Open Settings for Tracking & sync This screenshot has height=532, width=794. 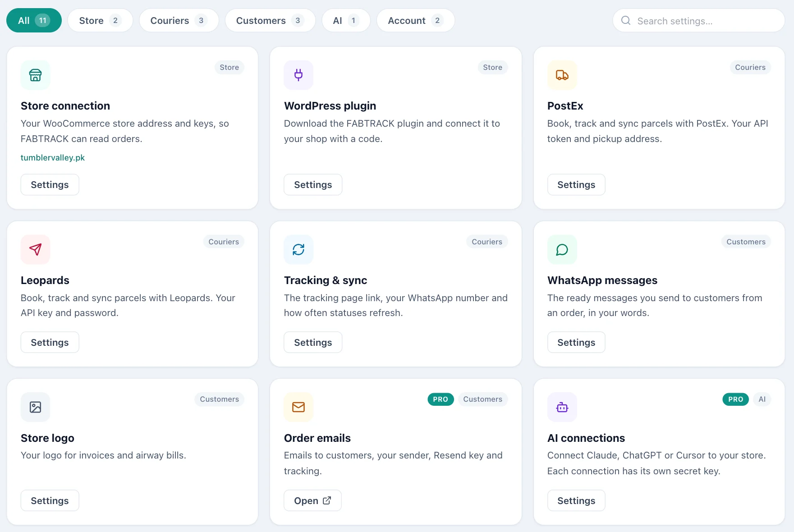[313, 343]
